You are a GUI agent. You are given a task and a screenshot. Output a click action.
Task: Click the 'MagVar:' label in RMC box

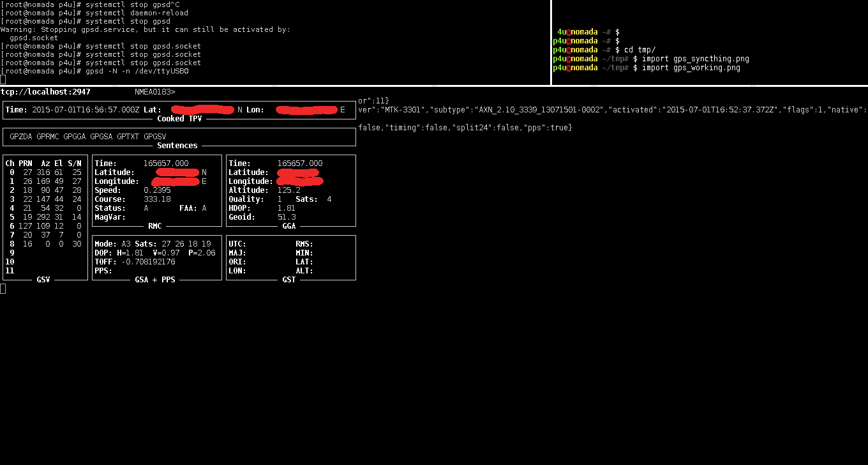click(x=110, y=217)
